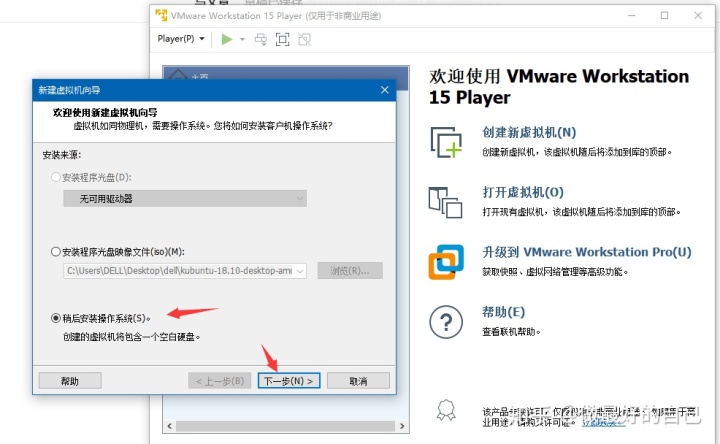Click the green power-on play icon
This screenshot has width=720, height=444.
point(226,39)
